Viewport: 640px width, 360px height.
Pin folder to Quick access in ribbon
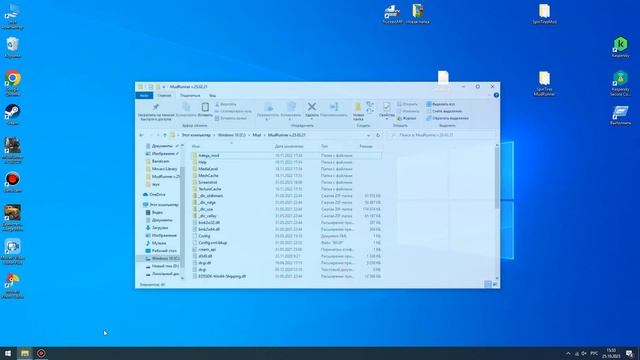coord(156,111)
